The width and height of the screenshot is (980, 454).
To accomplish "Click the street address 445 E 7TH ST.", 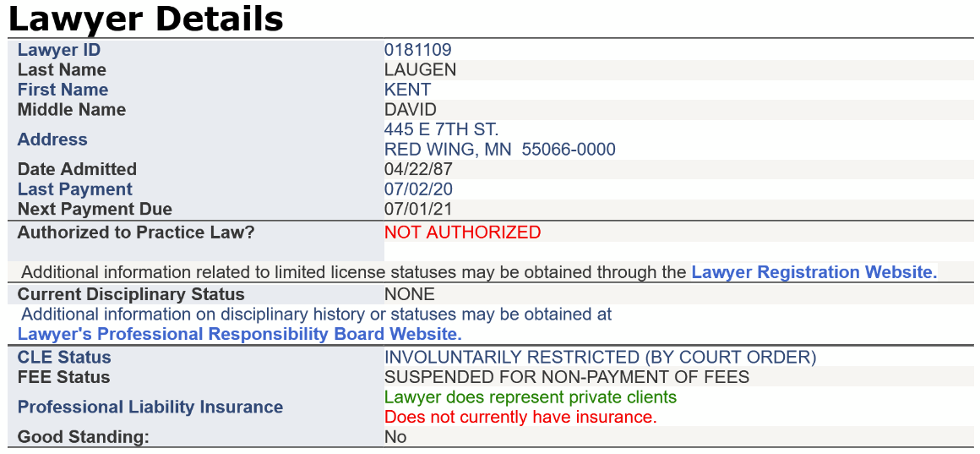I will click(x=441, y=129).
